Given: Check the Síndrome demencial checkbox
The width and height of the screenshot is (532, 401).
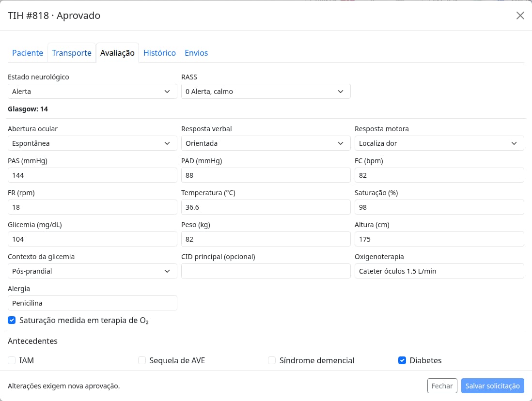Looking at the screenshot, I should pyautogui.click(x=272, y=360).
